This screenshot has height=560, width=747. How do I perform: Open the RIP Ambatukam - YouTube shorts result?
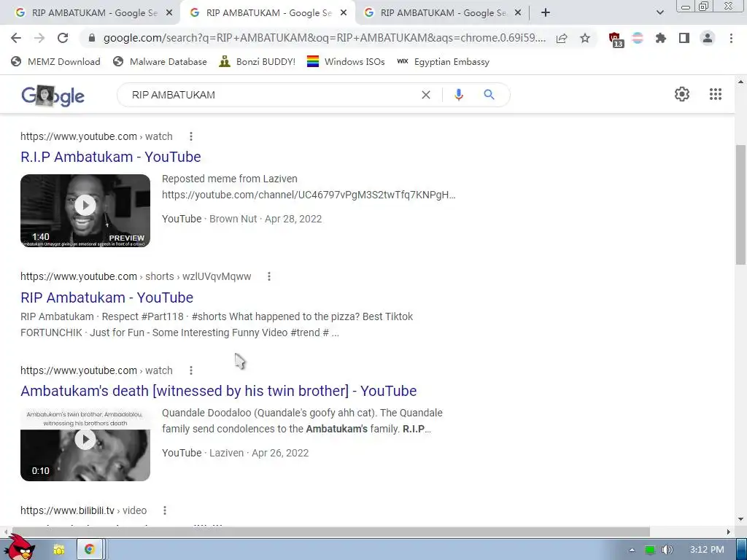pyautogui.click(x=107, y=297)
